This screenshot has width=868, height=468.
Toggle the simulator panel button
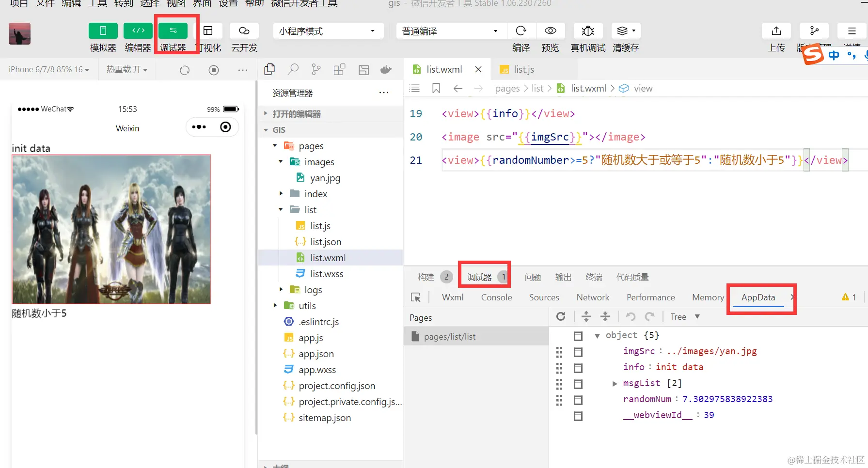[x=103, y=31]
